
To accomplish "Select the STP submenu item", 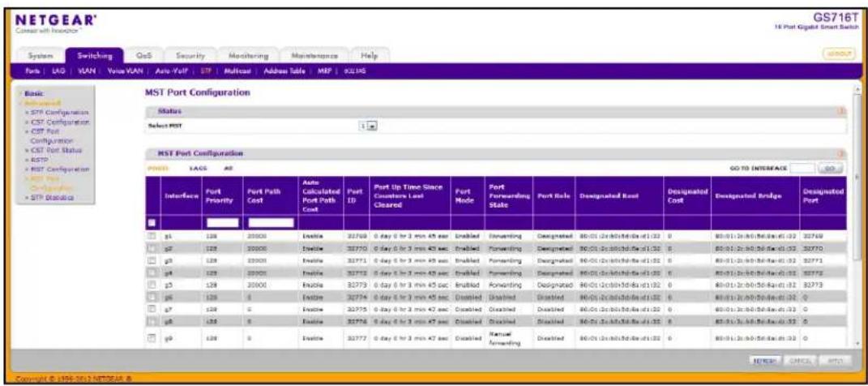I will (x=206, y=72).
